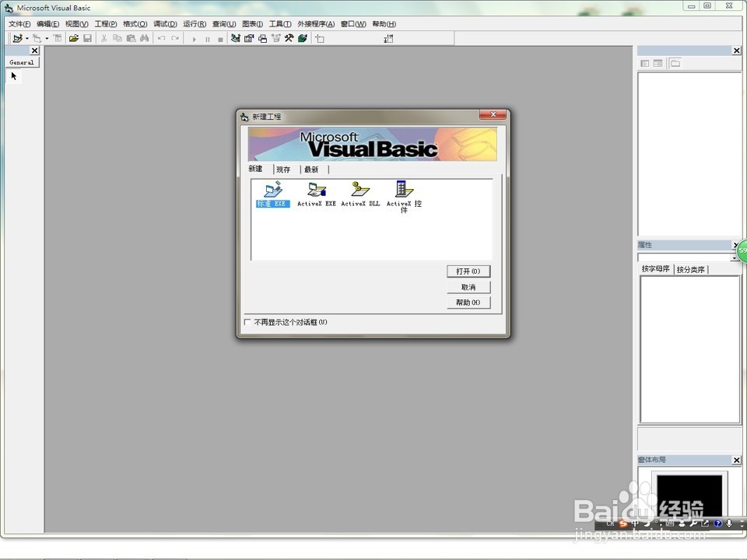
Task: Click the General tab in toolbox
Action: tap(22, 62)
